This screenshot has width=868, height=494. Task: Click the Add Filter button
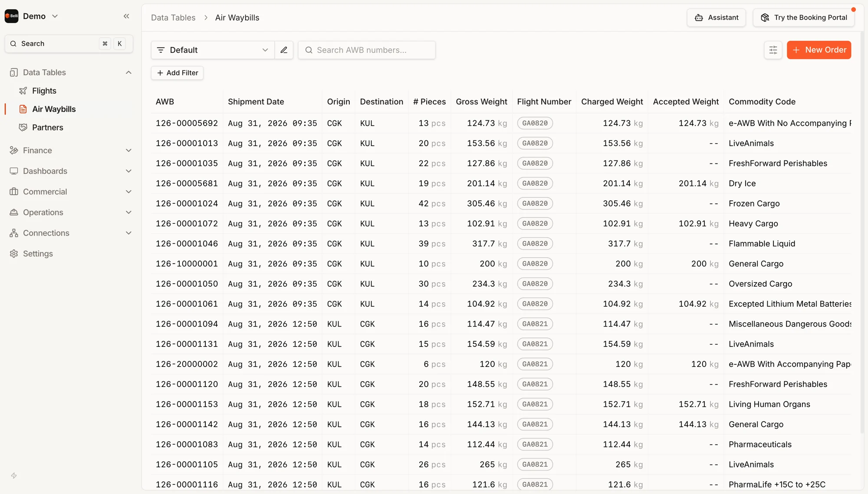pos(177,73)
